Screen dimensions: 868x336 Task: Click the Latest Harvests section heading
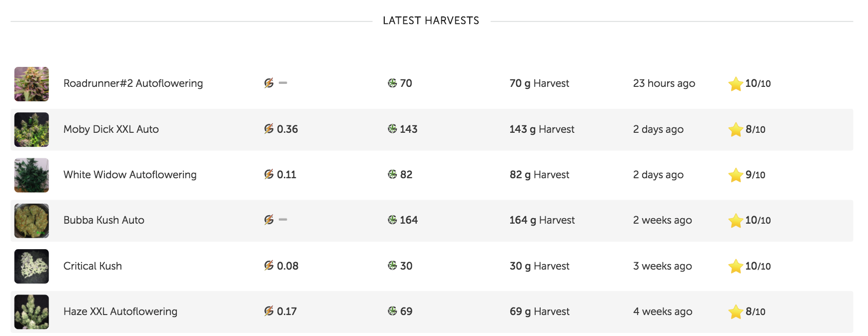point(431,20)
